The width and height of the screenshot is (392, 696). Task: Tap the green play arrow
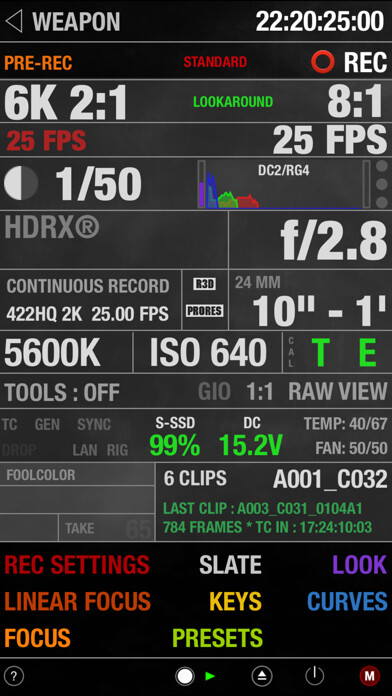click(x=210, y=676)
